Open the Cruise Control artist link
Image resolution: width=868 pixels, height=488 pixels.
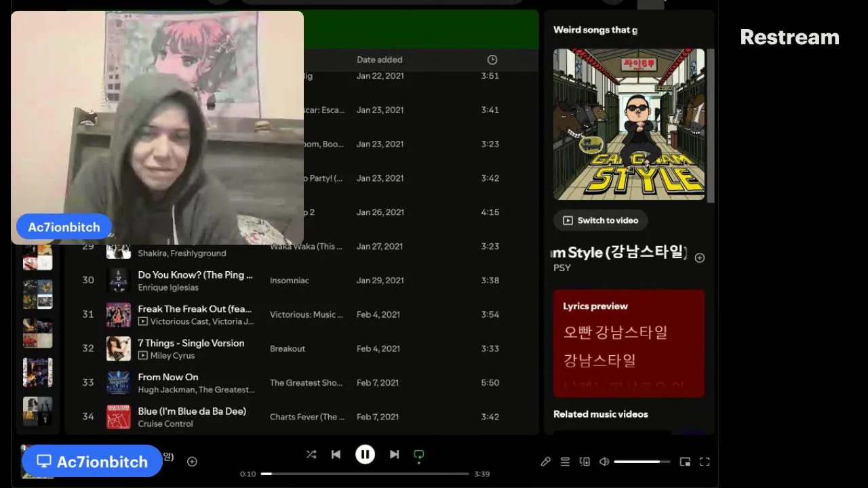point(165,424)
